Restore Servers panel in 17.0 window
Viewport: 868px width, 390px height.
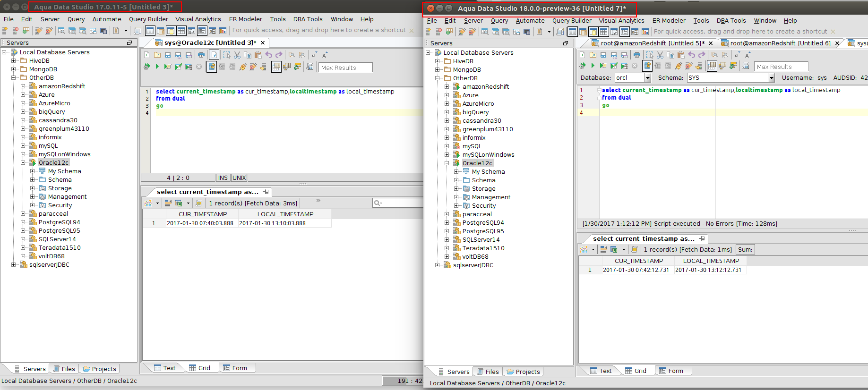click(x=129, y=42)
